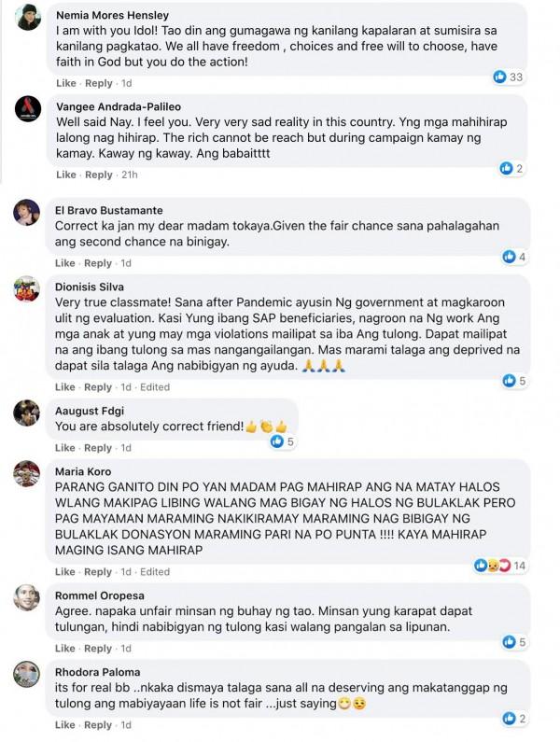Screen dimensions: 560x742
Task: Reply to Rommel Oropesa's comment
Action: tap(99, 648)
